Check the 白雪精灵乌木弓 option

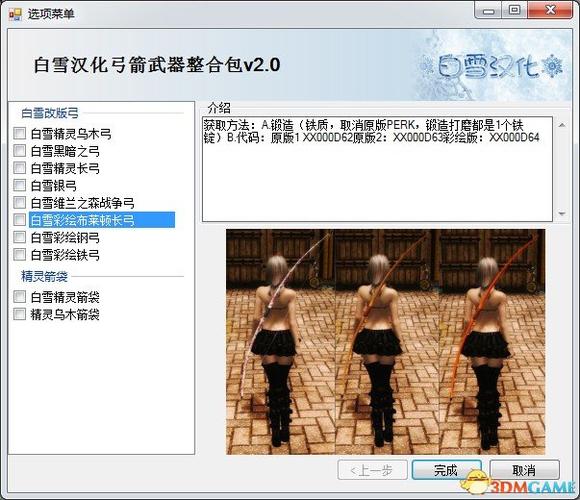pos(19,133)
